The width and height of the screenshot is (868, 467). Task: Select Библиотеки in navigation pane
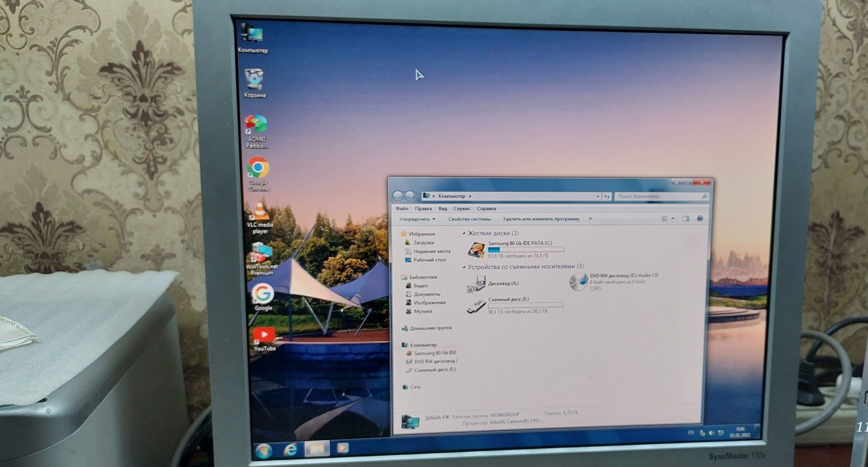419,277
